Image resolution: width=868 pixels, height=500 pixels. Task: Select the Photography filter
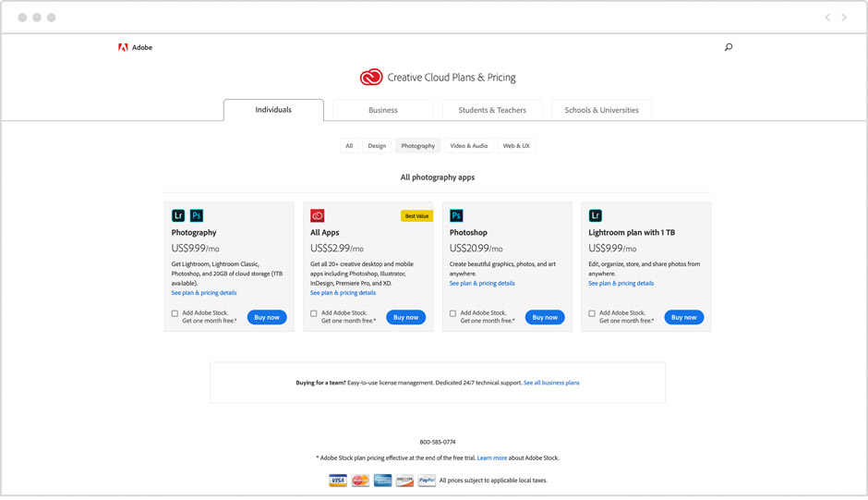[418, 146]
